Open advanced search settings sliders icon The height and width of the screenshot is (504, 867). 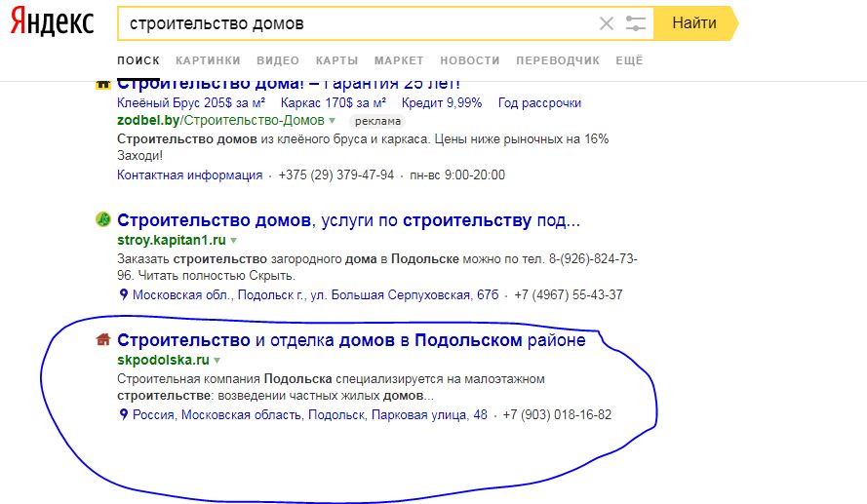[635, 23]
